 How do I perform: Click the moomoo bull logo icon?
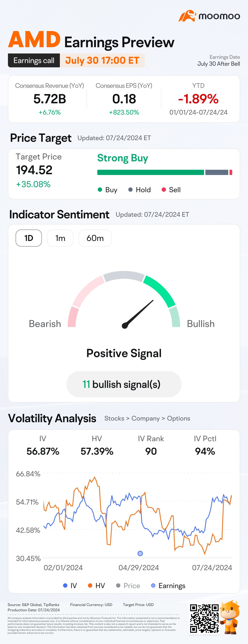click(x=187, y=16)
